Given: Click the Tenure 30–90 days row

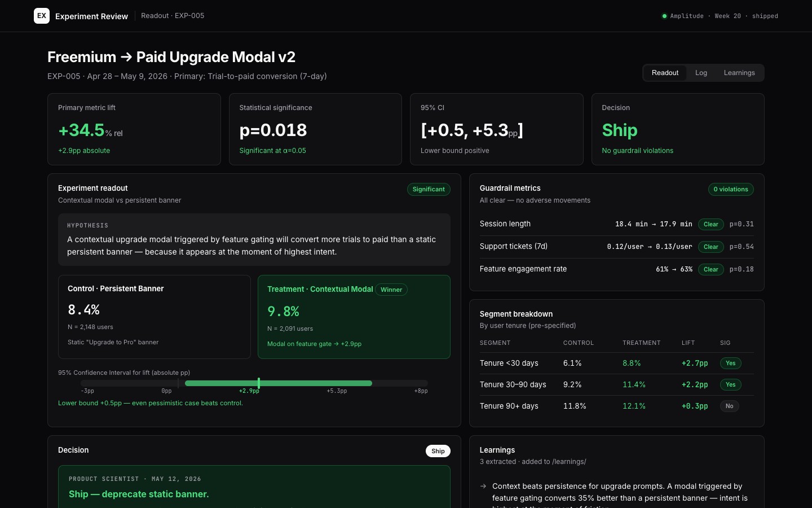Looking at the screenshot, I should (x=616, y=384).
